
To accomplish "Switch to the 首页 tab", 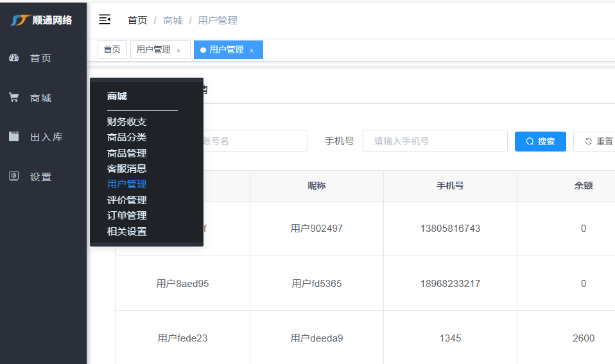I will (112, 50).
